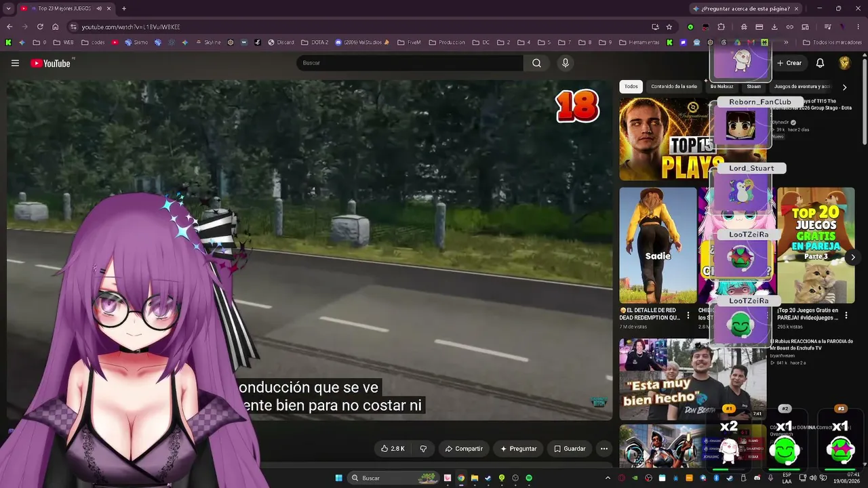Image resolution: width=868 pixels, height=488 pixels.
Task: Go to the YouTube home logo
Action: (x=51, y=63)
